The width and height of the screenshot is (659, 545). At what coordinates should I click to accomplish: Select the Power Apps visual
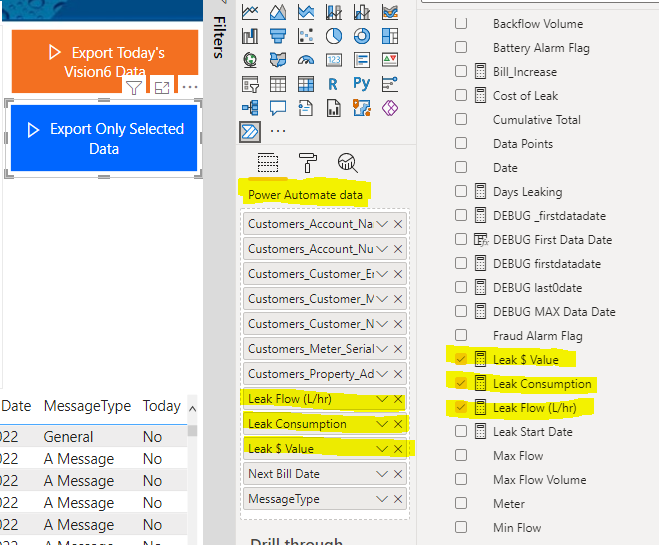click(390, 108)
